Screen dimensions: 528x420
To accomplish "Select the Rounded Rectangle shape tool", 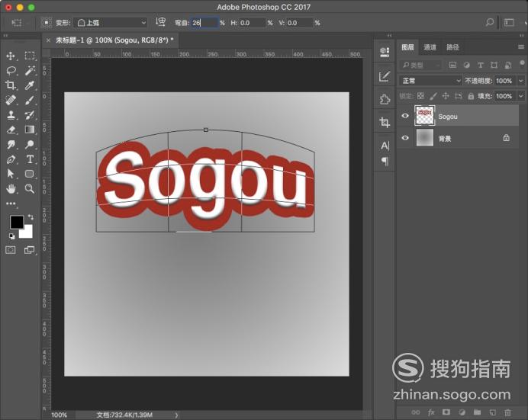I will (30, 174).
